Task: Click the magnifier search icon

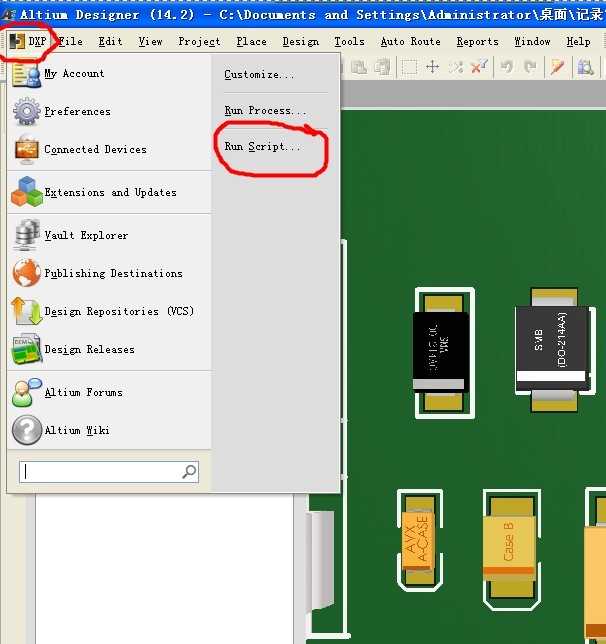Action: (189, 472)
